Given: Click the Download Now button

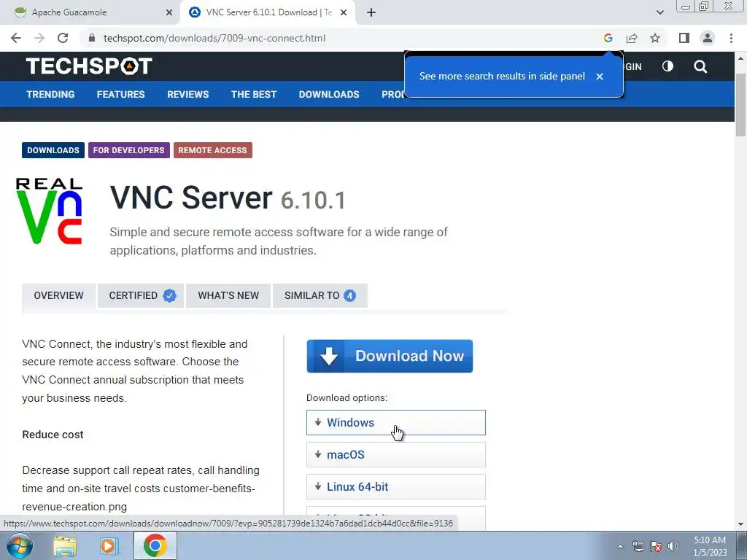Looking at the screenshot, I should pyautogui.click(x=390, y=356).
